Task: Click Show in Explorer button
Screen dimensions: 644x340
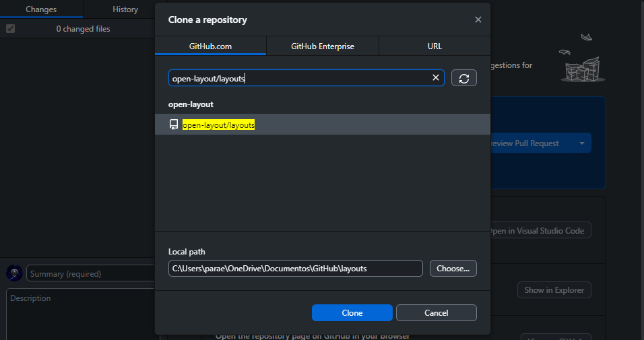Action: 554,290
